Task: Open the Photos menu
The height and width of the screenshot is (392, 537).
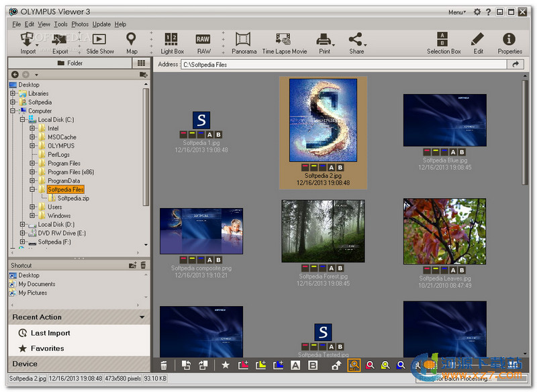Action: (x=80, y=23)
